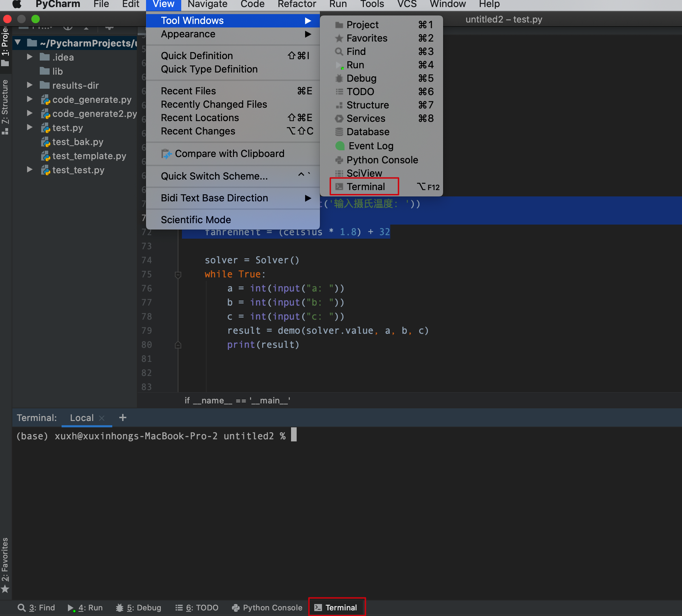Open the Apple menu
This screenshot has width=682, height=616.
click(x=17, y=4)
